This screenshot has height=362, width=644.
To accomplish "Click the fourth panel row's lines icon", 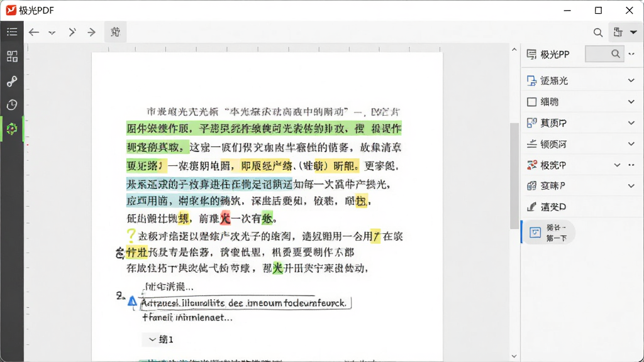I will tap(531, 144).
